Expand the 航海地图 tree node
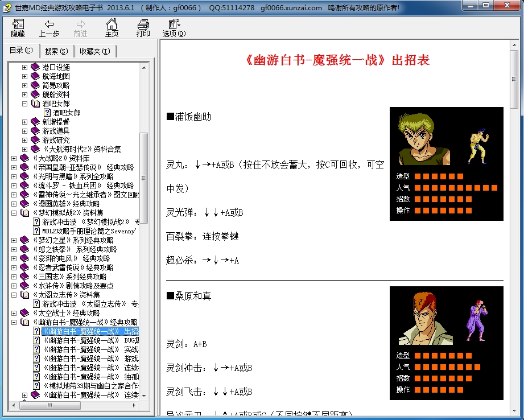Viewport: 524px width, 420px height. [x=24, y=76]
